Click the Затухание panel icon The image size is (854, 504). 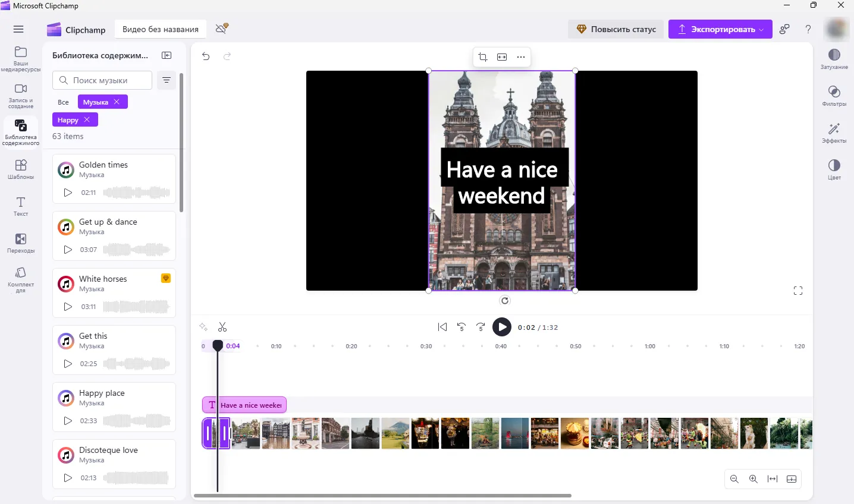tap(834, 57)
